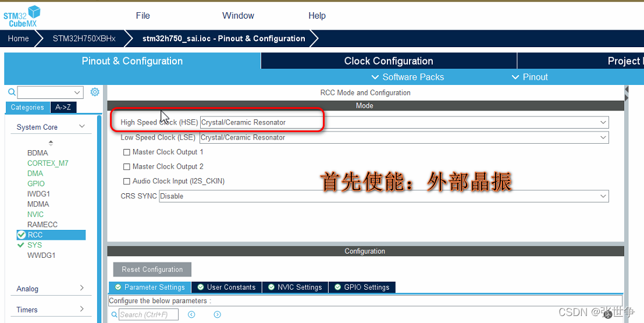Select RCC peripheral
Viewport: 644px width, 323px height.
point(51,235)
